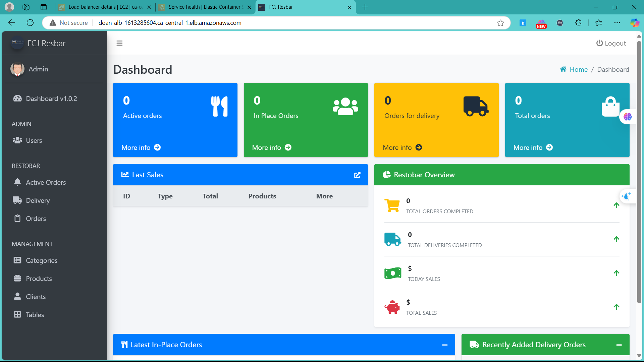Click More info on Orders for delivery card
Viewport: 644px width, 362px height.
pos(402,147)
